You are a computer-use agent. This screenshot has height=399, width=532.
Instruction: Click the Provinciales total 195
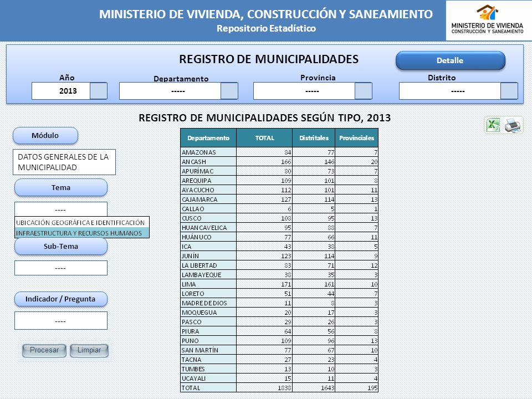point(372,388)
